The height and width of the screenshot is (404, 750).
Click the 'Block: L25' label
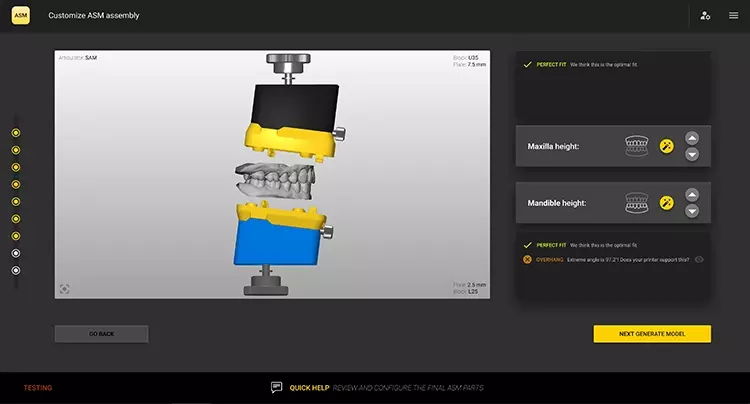(x=465, y=292)
